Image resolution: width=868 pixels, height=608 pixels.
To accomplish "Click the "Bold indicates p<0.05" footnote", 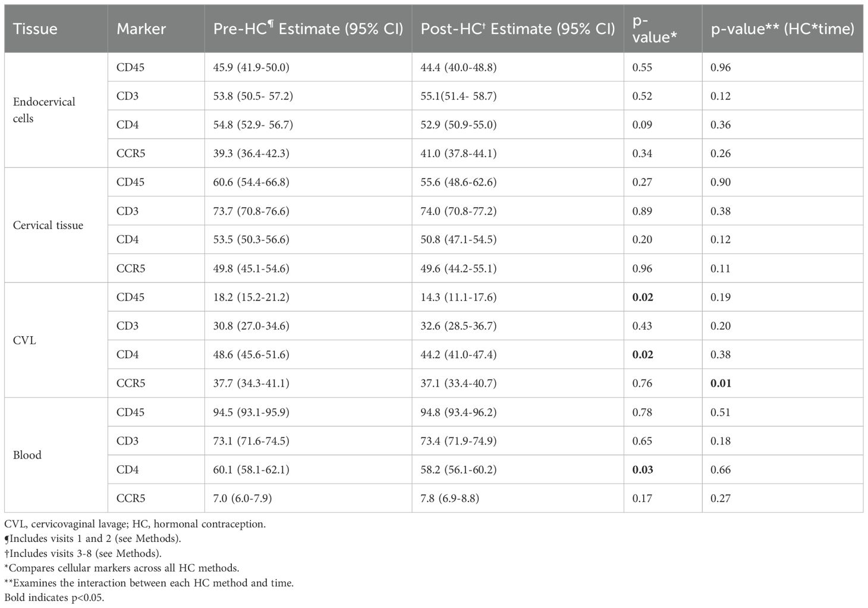I will [x=54, y=597].
